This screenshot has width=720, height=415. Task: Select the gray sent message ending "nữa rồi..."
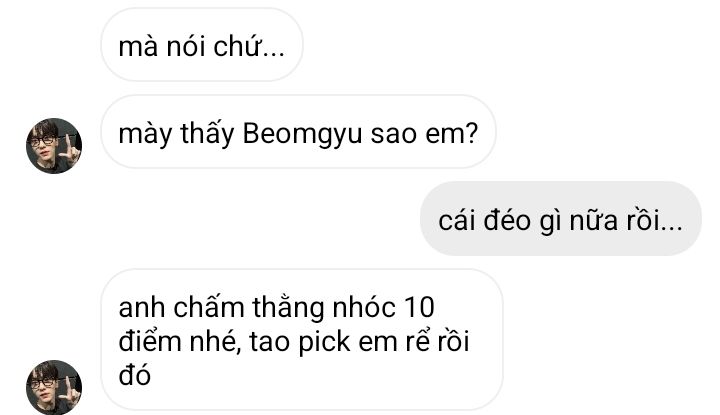pyautogui.click(x=561, y=219)
